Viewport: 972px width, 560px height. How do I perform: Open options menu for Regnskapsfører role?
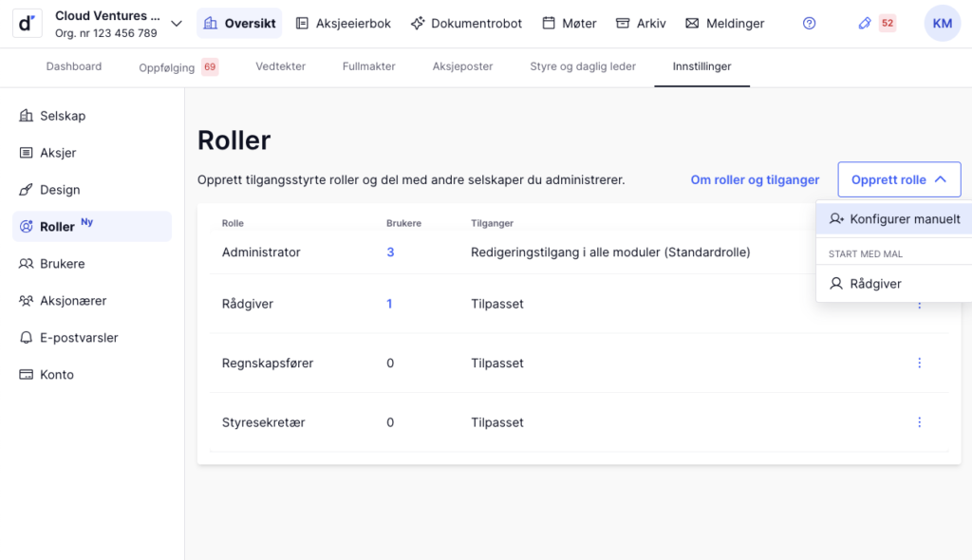click(x=919, y=363)
